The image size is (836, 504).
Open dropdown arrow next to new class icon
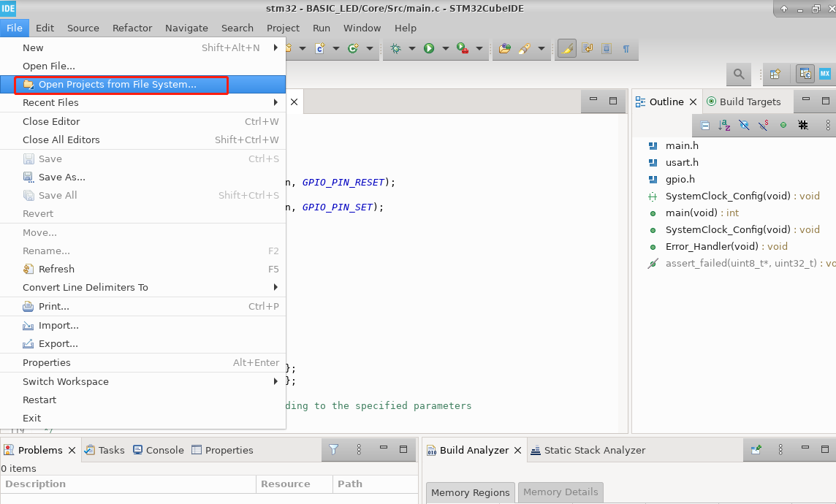click(370, 48)
